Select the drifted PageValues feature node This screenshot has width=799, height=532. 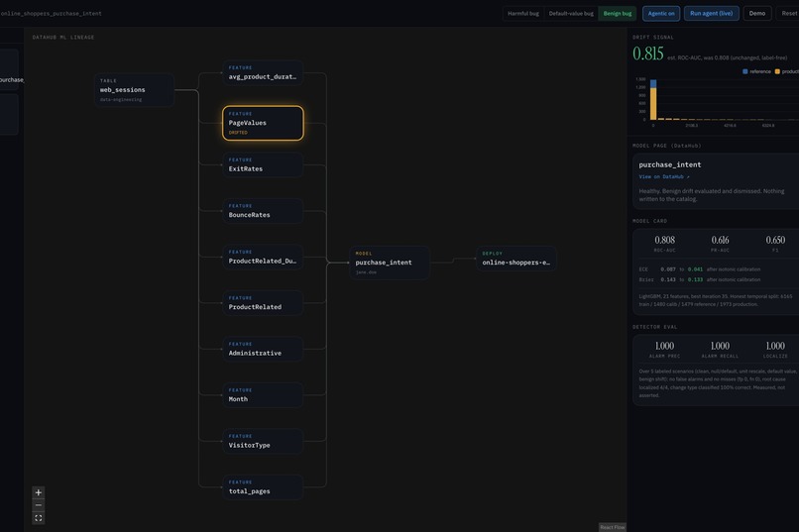[x=263, y=123]
